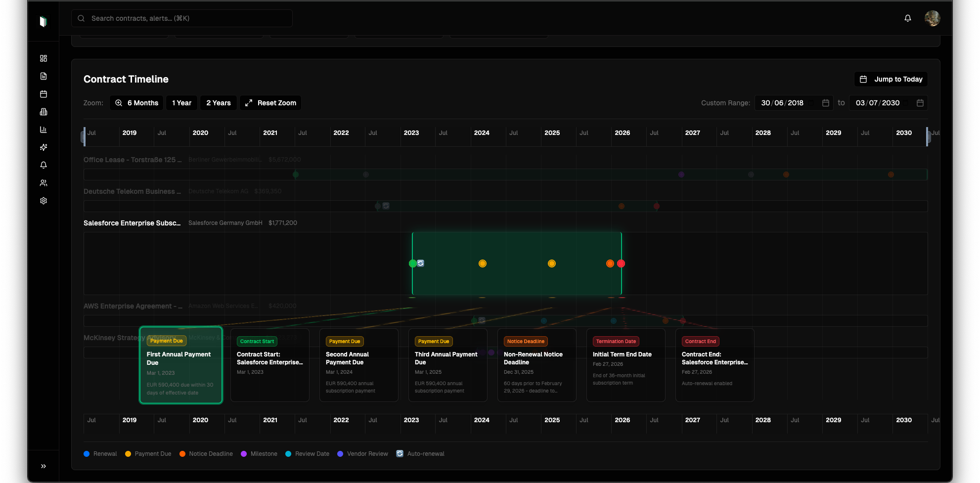
Task: Open the analytics bar chart icon
Action: [44, 130]
